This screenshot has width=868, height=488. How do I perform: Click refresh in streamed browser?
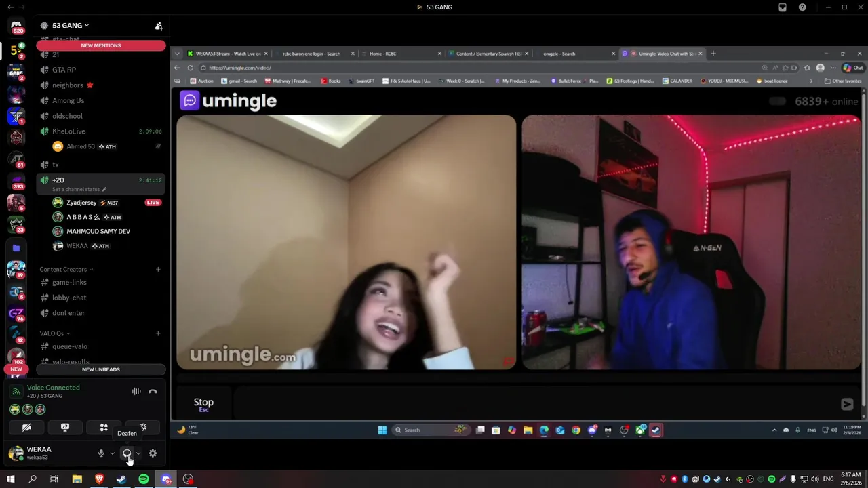click(x=191, y=68)
